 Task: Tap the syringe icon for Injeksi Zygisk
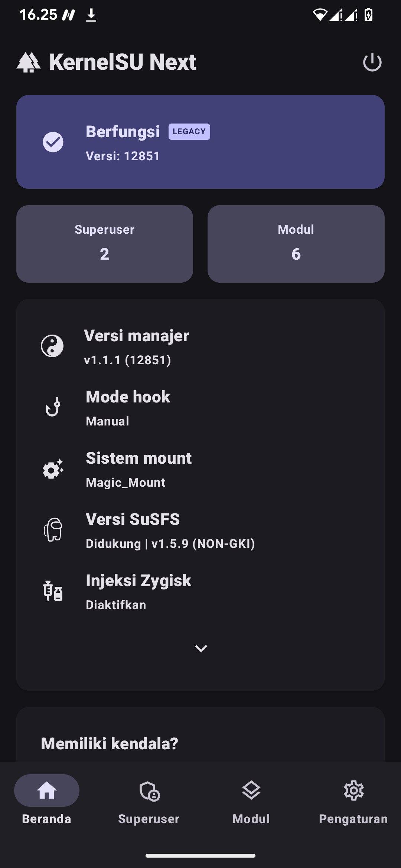[53, 591]
